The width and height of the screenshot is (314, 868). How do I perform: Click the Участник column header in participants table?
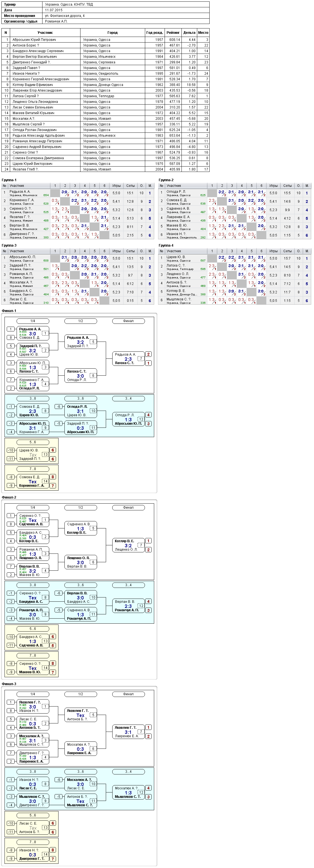pyautogui.click(x=45, y=33)
